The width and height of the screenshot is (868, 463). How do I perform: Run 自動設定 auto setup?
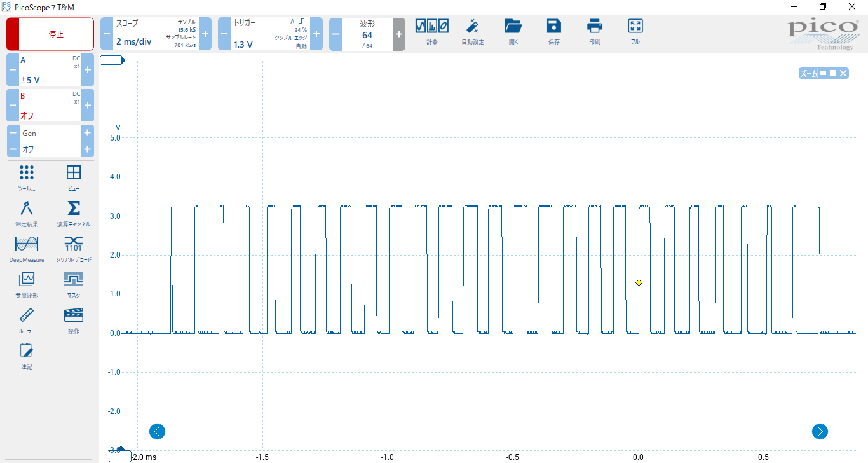pyautogui.click(x=473, y=32)
